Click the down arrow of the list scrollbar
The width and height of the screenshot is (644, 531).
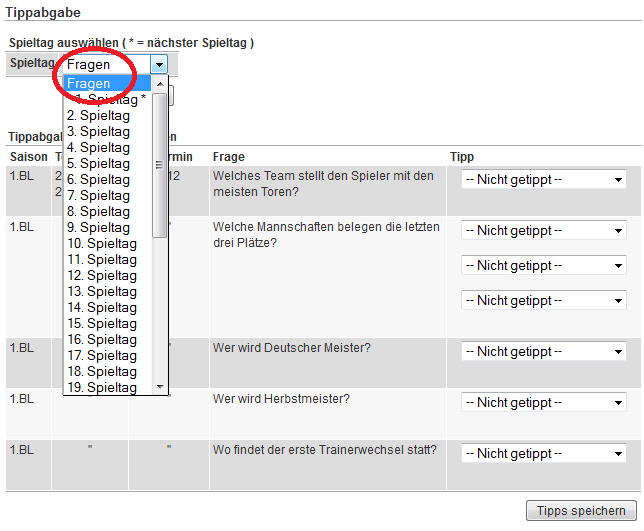click(160, 387)
